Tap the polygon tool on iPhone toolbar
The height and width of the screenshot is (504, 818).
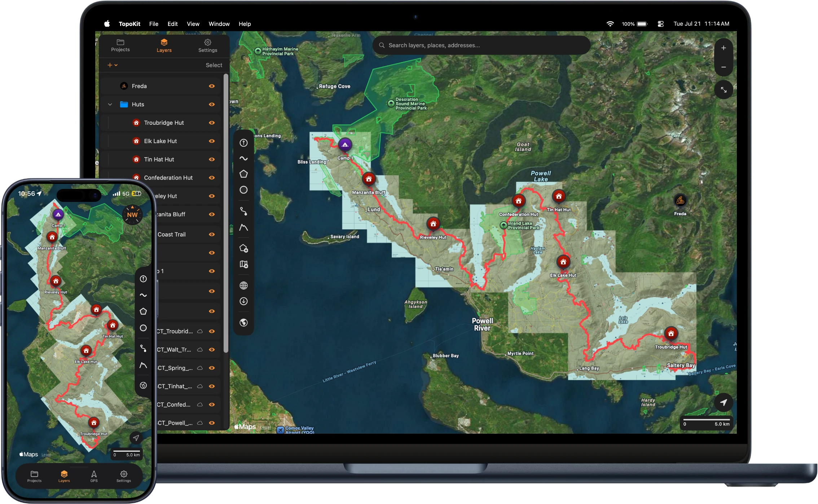point(143,311)
